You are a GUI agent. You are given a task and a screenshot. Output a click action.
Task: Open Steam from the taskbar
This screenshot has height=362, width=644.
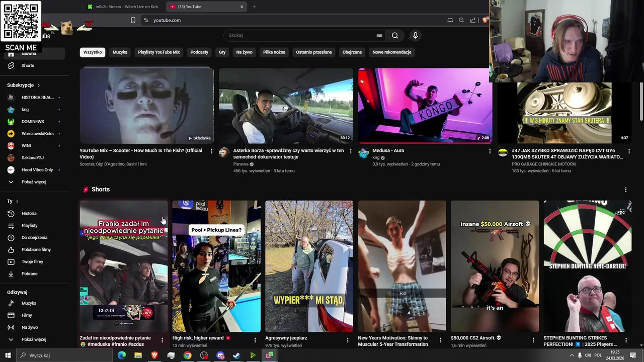pos(236,355)
